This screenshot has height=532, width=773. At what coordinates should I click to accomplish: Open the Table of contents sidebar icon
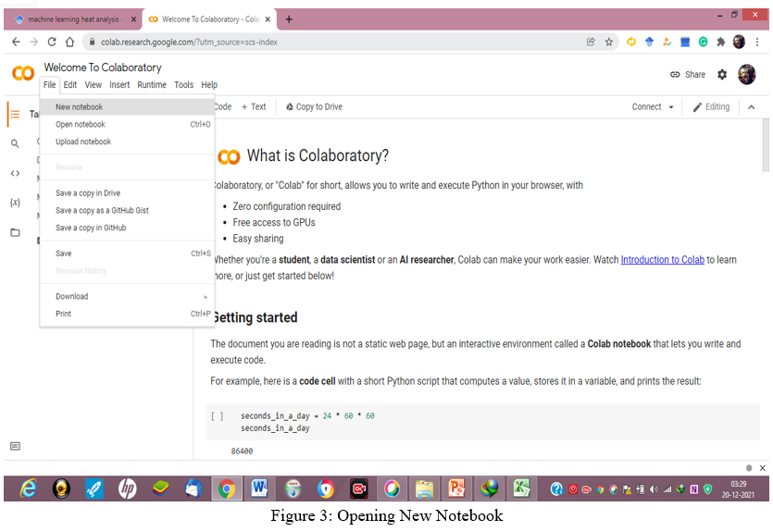(16, 115)
